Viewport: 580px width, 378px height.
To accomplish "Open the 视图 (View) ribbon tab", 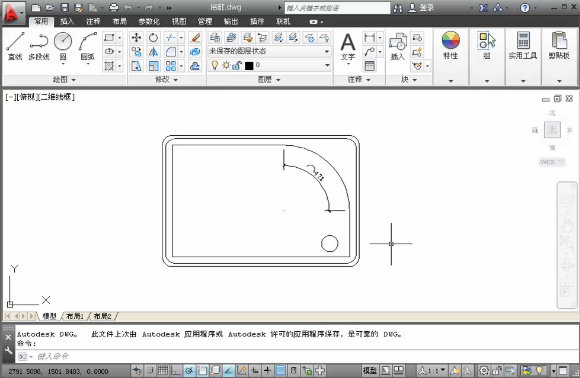I will point(179,21).
